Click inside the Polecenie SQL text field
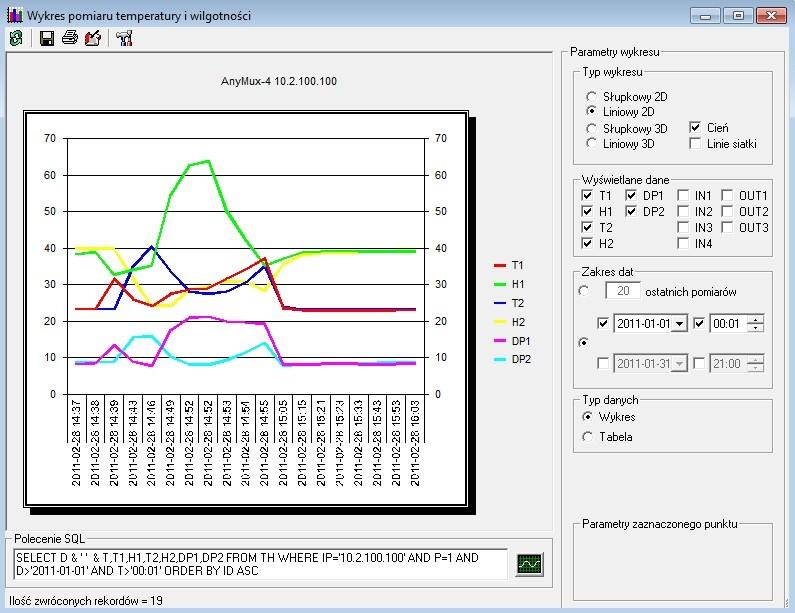795x613 pixels. tap(261, 564)
